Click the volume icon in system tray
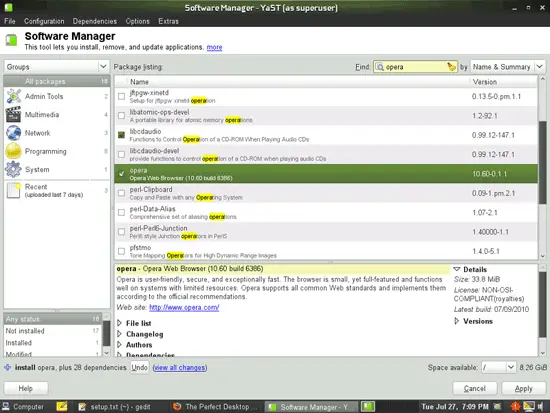This screenshot has width=550, height=413. click(541, 407)
